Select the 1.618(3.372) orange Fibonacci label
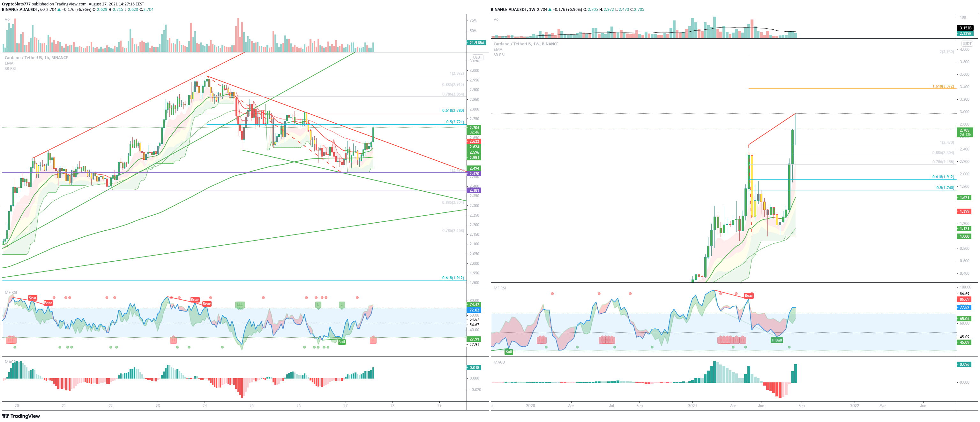980x422 pixels. pyautogui.click(x=943, y=86)
